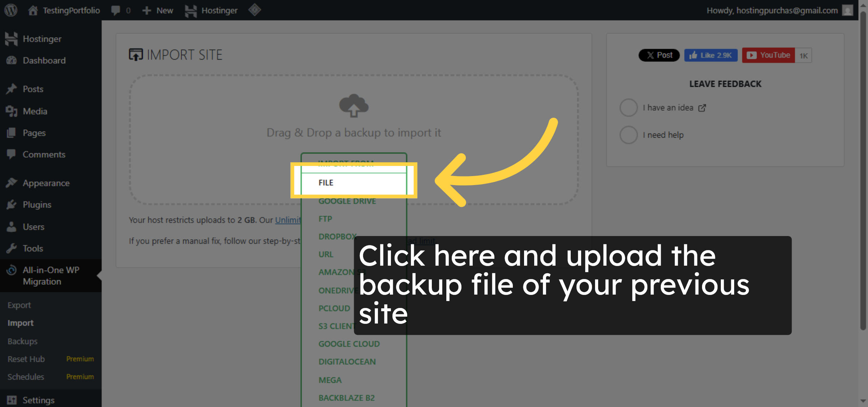Click the Hostinger icon in the admin bar
The height and width of the screenshot is (407, 868).
pyautogui.click(x=191, y=10)
